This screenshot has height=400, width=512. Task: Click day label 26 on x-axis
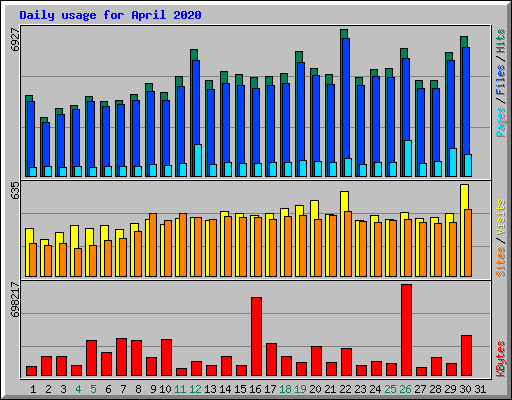tap(405, 389)
